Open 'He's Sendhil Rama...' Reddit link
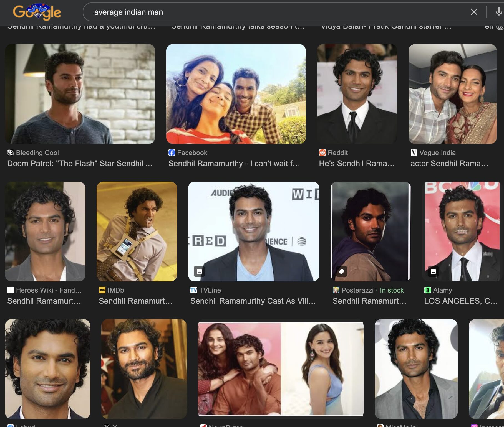Image resolution: width=504 pixels, height=427 pixels. click(x=357, y=163)
